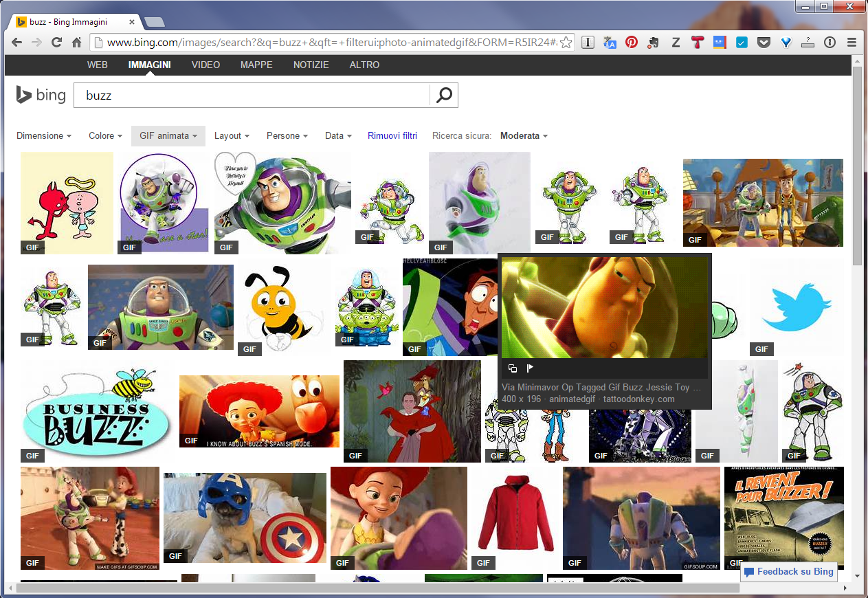Click the Bing search text box
868x598 pixels.
(252, 96)
